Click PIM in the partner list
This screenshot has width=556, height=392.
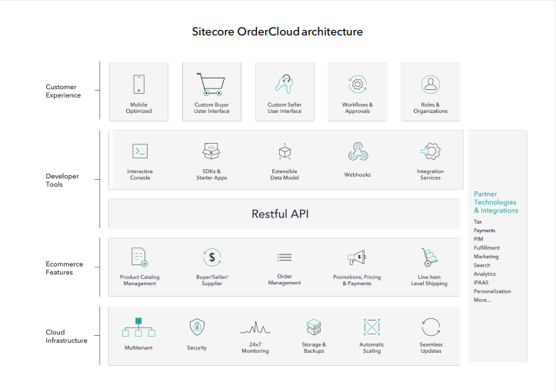[478, 239]
